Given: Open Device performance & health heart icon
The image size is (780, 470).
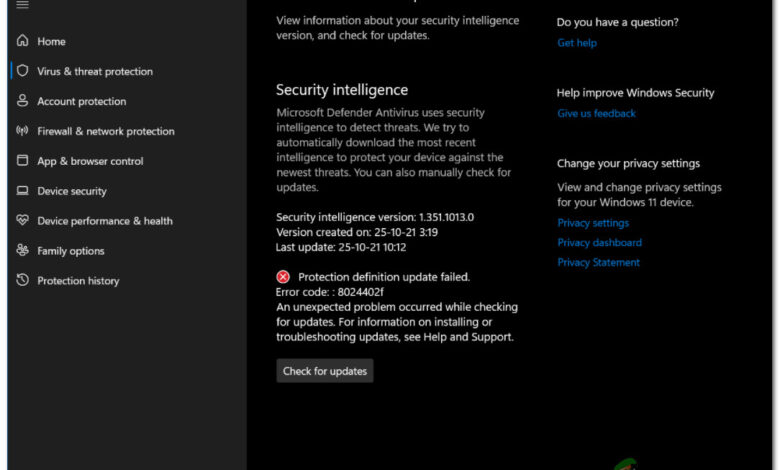Looking at the screenshot, I should [23, 221].
